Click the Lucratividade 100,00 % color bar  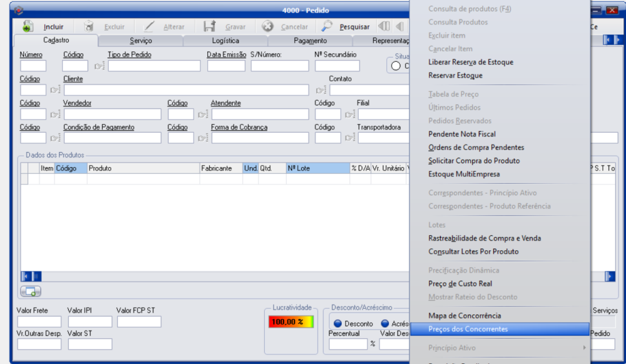point(290,322)
